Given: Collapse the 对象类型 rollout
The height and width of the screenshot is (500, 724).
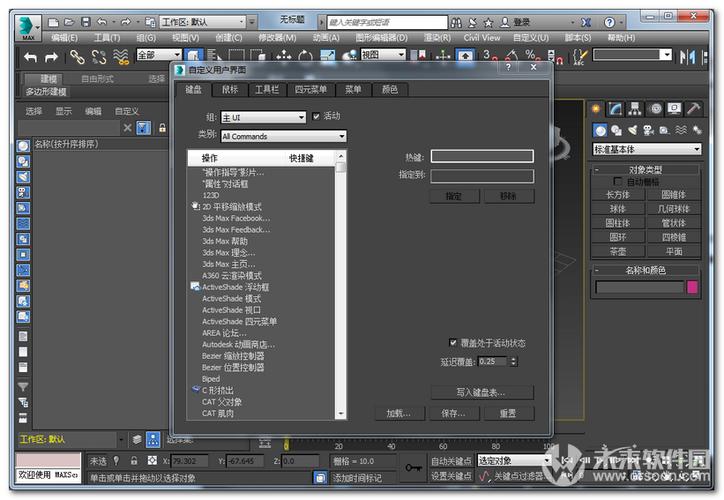Looking at the screenshot, I should coord(646,169).
